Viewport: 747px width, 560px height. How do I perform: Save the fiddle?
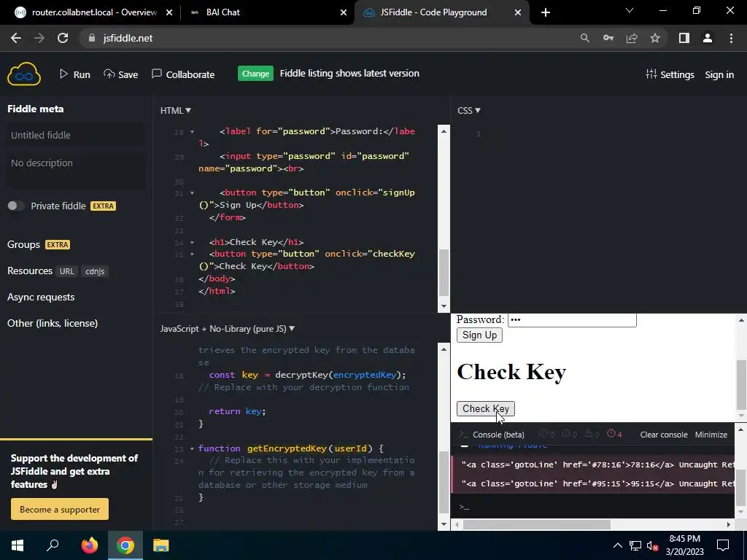click(121, 74)
